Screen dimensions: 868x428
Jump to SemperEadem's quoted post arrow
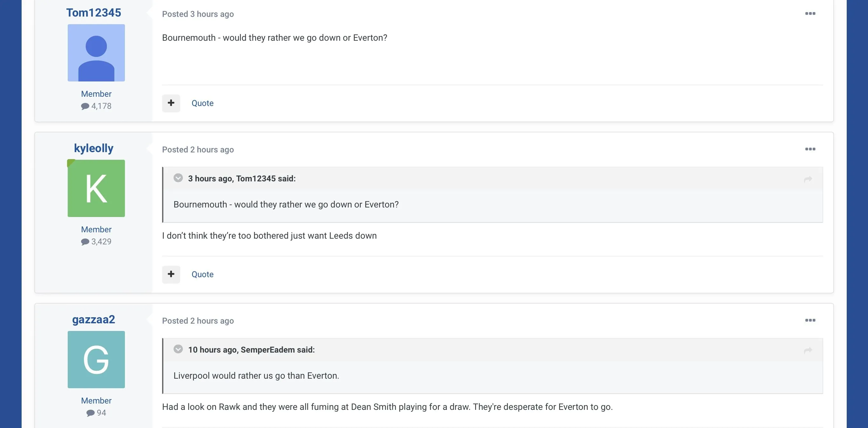tap(808, 350)
